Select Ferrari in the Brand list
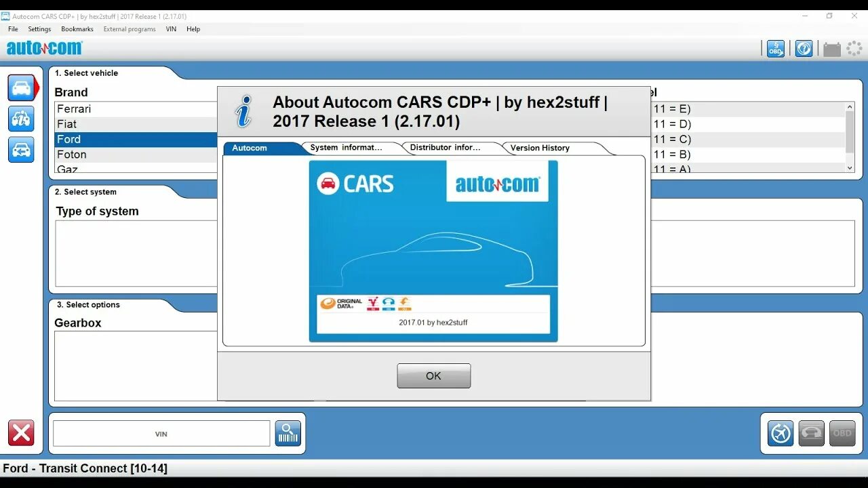 click(x=136, y=109)
